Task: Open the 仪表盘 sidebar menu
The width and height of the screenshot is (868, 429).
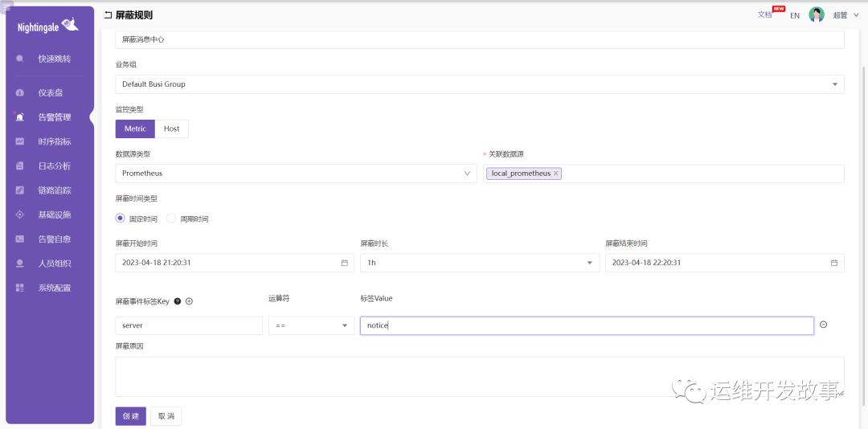Action: coord(50,92)
